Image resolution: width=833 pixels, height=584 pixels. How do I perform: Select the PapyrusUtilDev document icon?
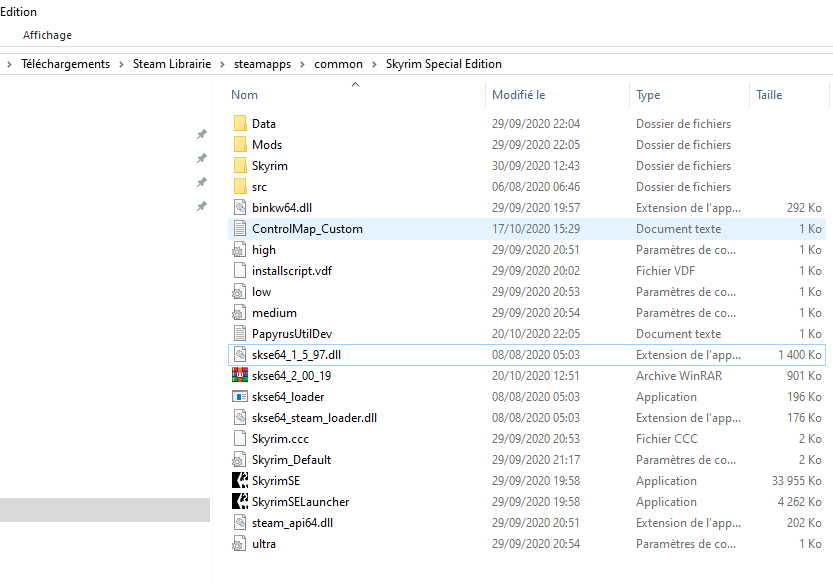point(240,333)
